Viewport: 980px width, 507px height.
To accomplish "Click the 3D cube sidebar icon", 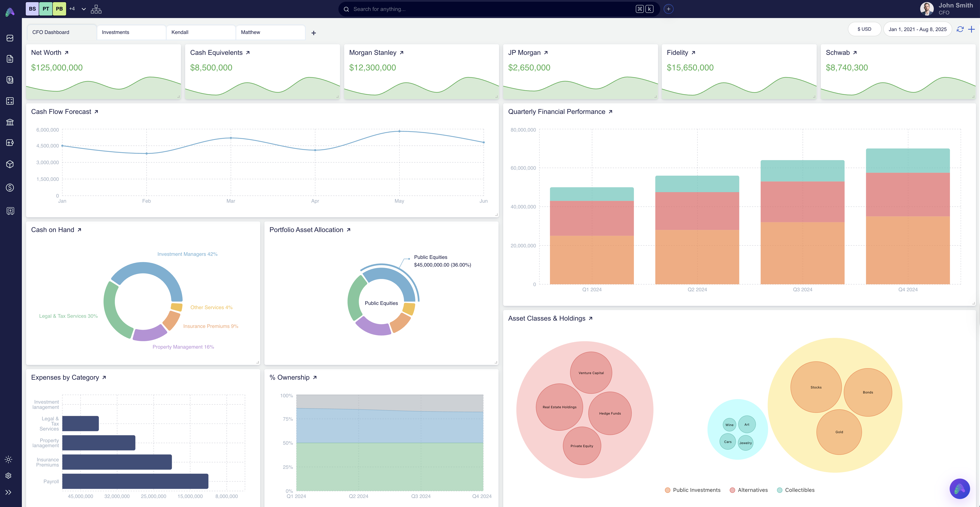I will (x=10, y=164).
